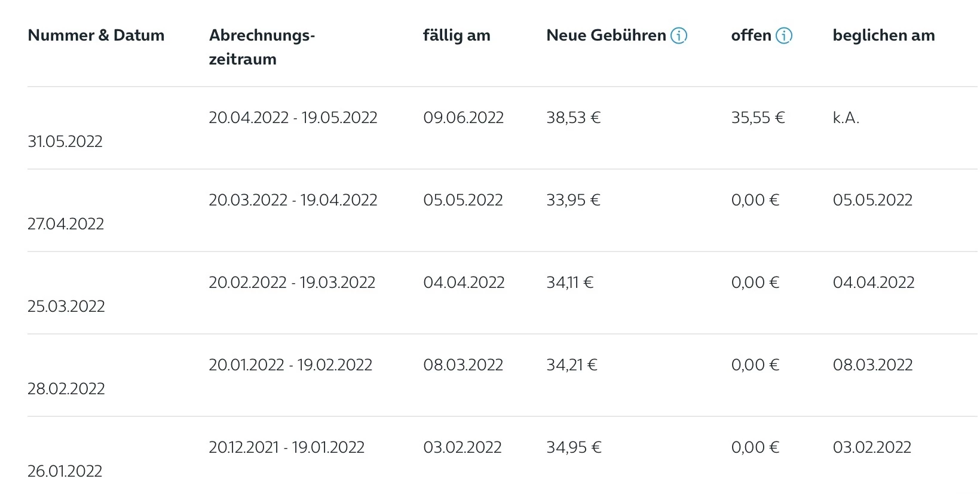980x494 pixels.
Task: Click the Abrechnungszeitraum column header
Action: (262, 47)
